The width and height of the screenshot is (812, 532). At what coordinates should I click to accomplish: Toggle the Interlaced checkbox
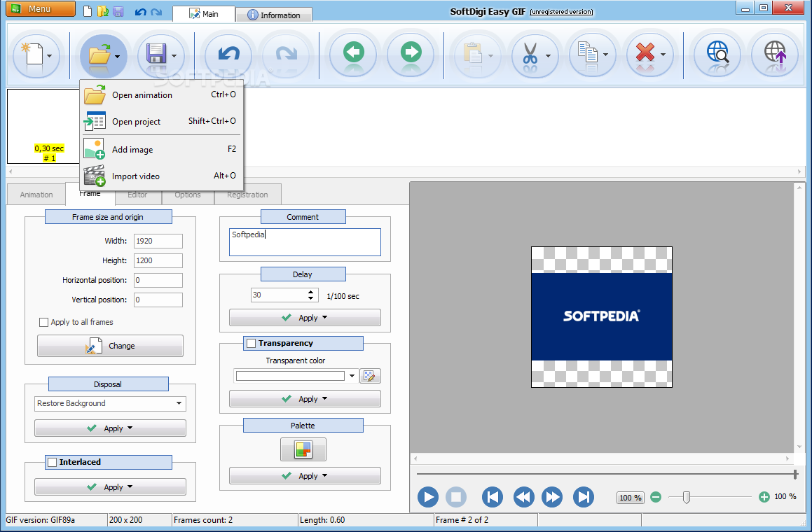[53, 462]
